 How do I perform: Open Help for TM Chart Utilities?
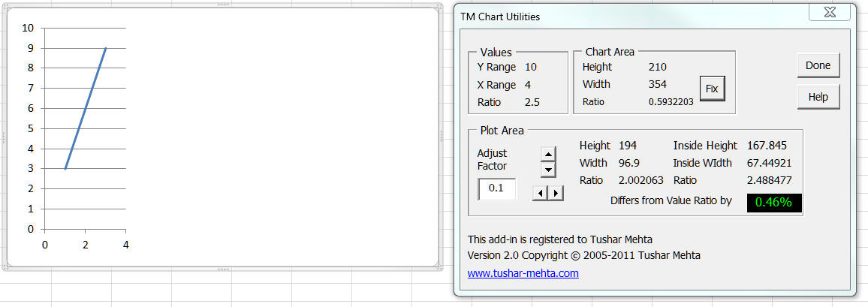tap(818, 97)
